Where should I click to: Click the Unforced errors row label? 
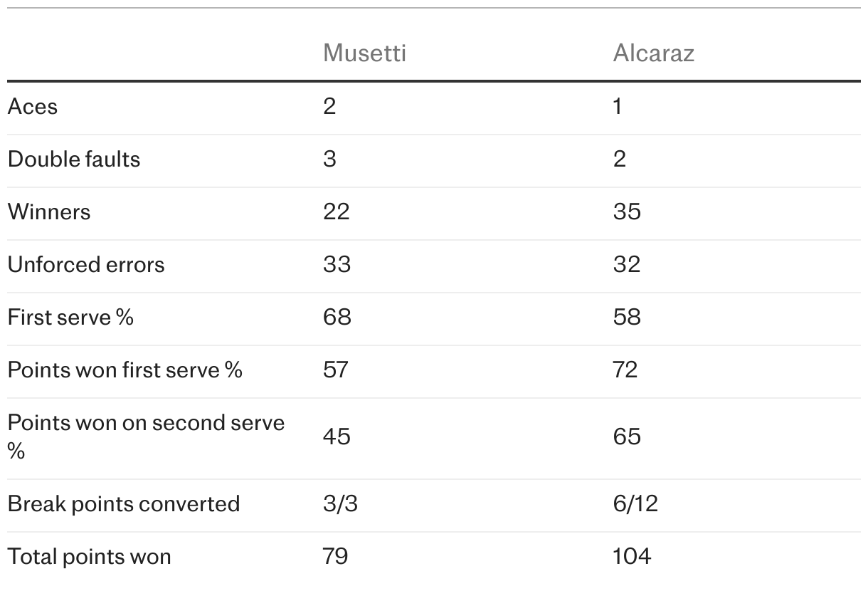[86, 265]
